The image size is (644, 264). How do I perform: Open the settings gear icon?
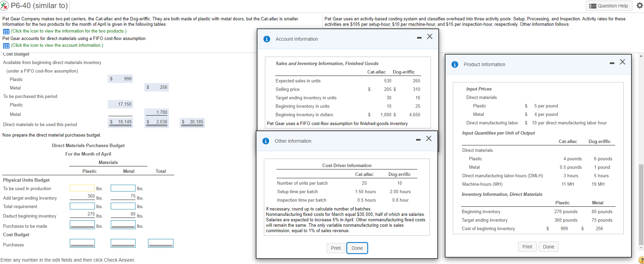639,5
